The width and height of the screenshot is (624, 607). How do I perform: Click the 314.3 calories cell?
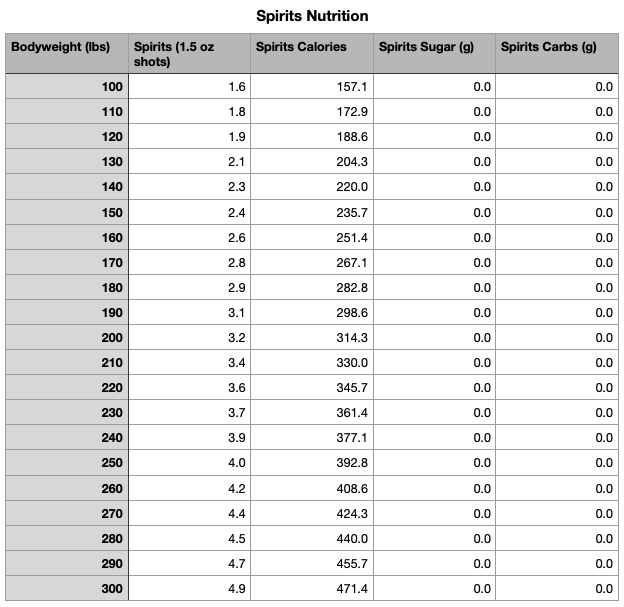pos(312,338)
